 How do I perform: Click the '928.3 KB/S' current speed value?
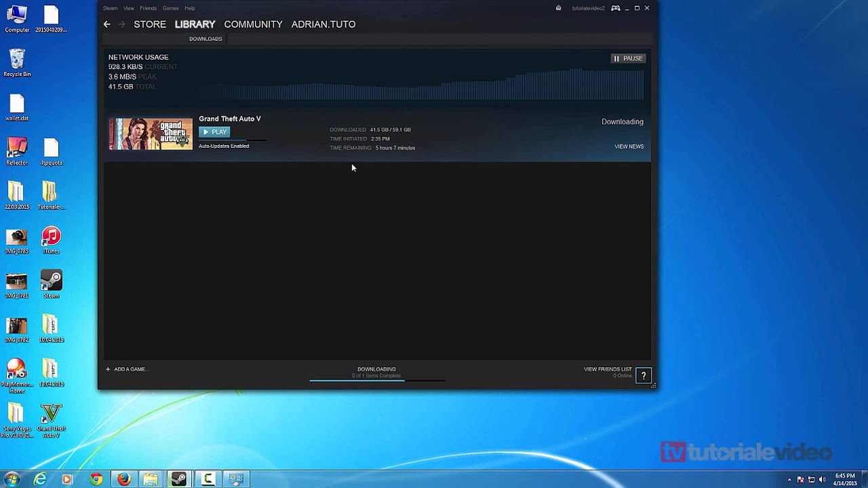click(x=125, y=67)
